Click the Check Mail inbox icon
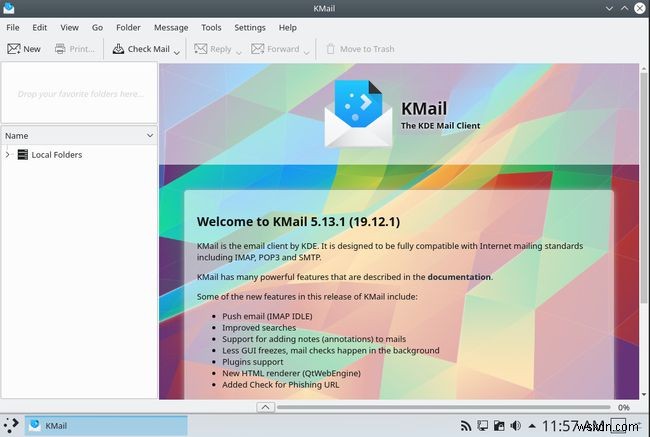Image resolution: width=650 pixels, height=437 pixels. pos(118,49)
